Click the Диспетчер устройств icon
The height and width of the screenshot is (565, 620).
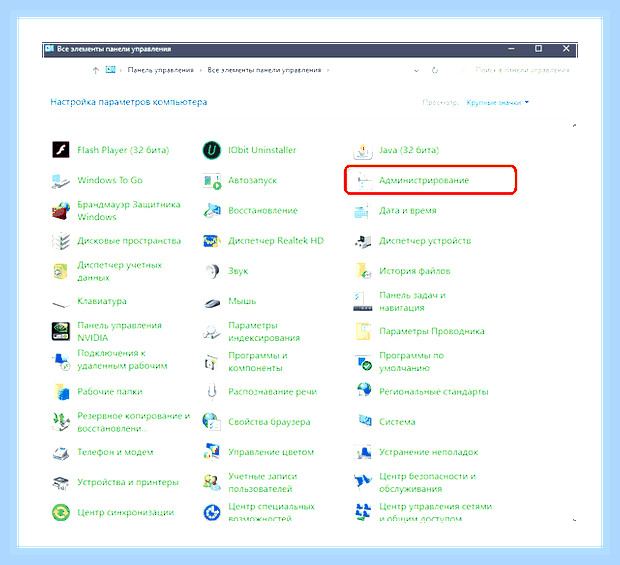coord(363,241)
